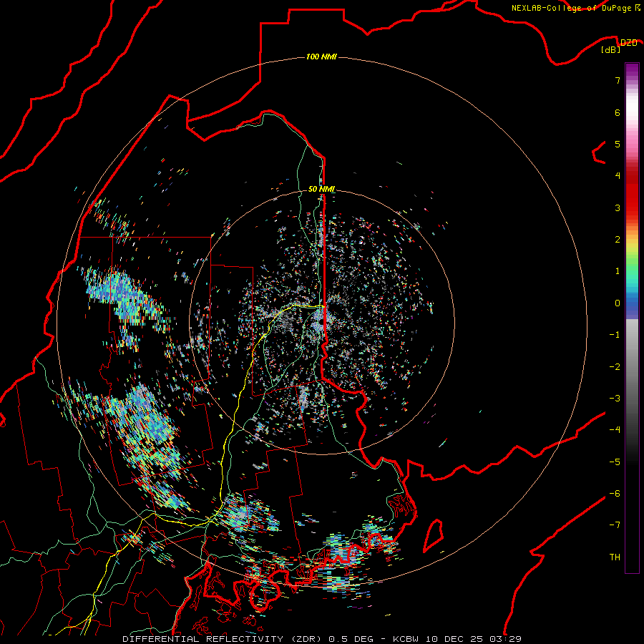
Task: Click the [dB] unit label
Action: point(611,49)
